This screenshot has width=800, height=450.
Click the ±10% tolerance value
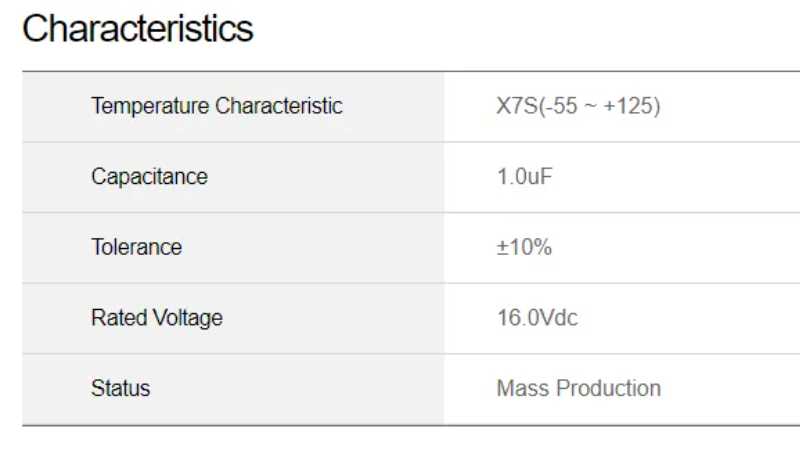click(x=524, y=247)
